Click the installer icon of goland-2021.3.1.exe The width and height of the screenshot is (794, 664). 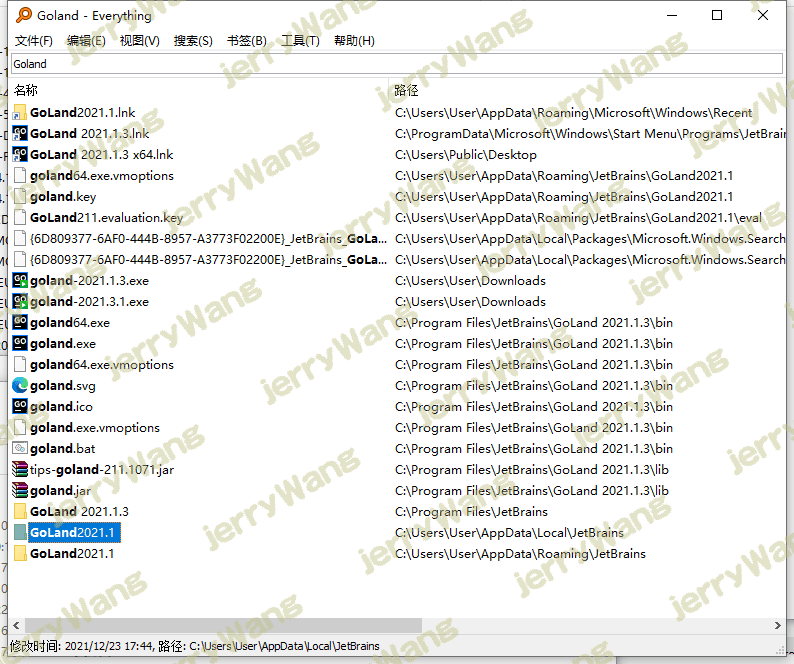tap(20, 302)
